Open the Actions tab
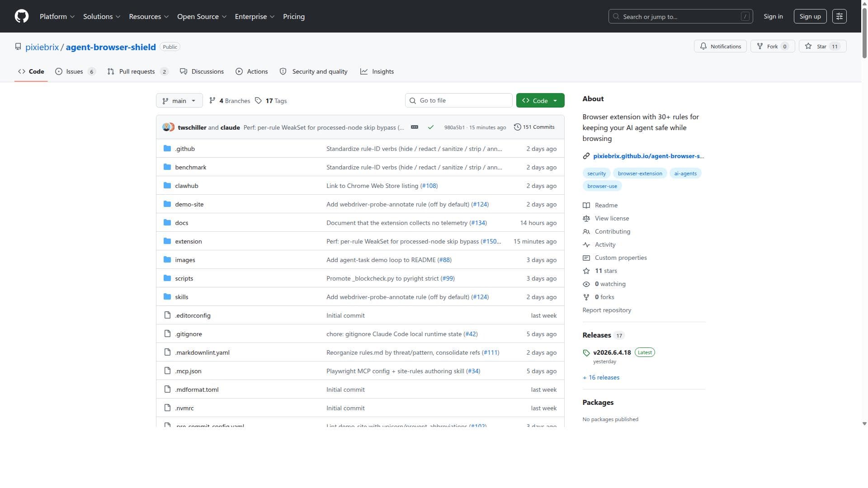The height and width of the screenshot is (488, 868). [x=252, y=71]
